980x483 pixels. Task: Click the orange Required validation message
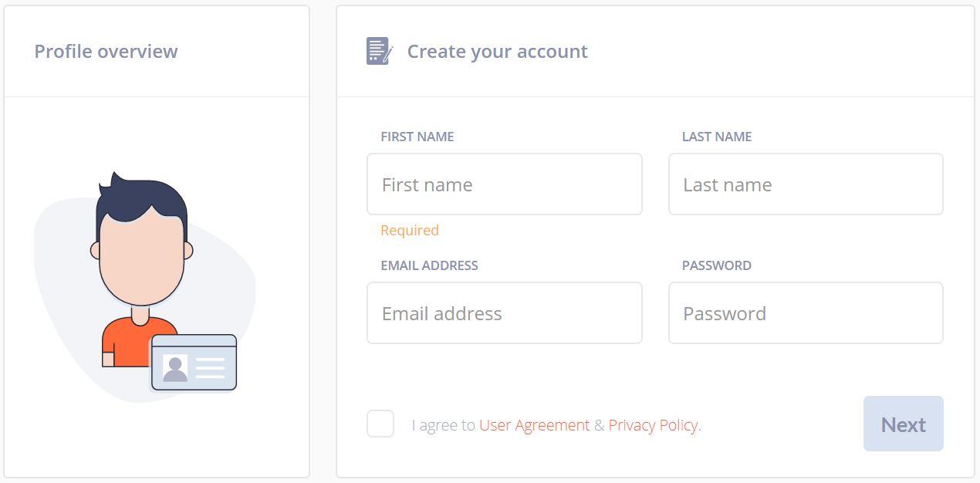[x=409, y=231]
